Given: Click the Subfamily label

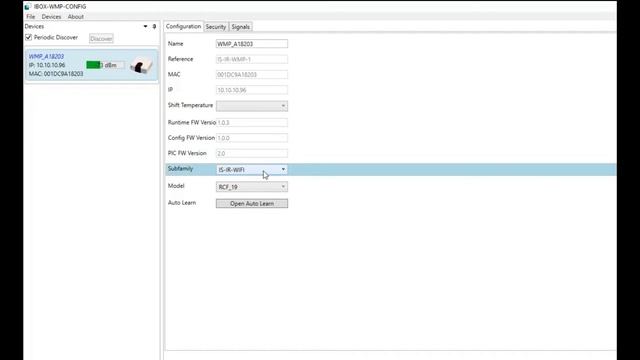Looking at the screenshot, I should tap(180, 169).
